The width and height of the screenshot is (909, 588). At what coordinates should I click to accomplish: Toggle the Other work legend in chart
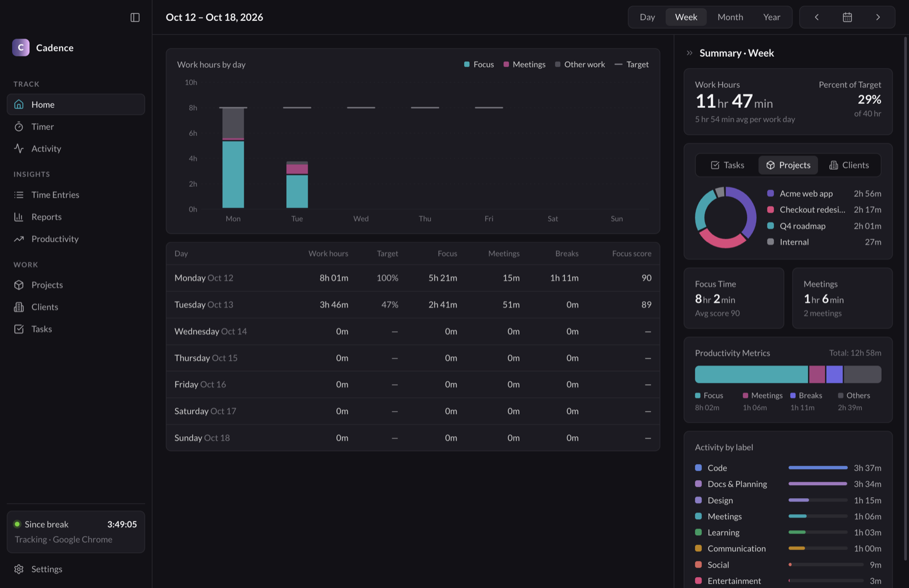coord(580,65)
